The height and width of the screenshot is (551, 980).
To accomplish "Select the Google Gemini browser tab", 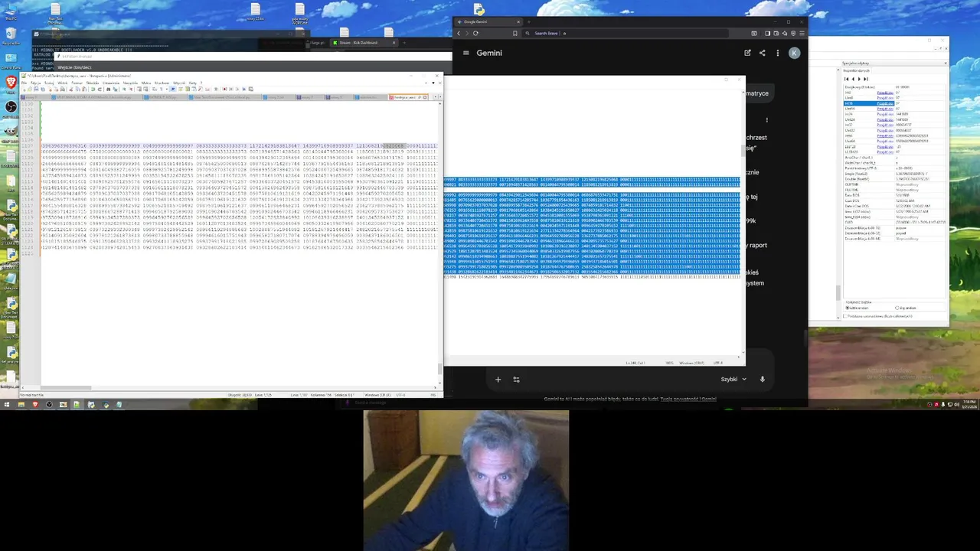I will tap(488, 21).
